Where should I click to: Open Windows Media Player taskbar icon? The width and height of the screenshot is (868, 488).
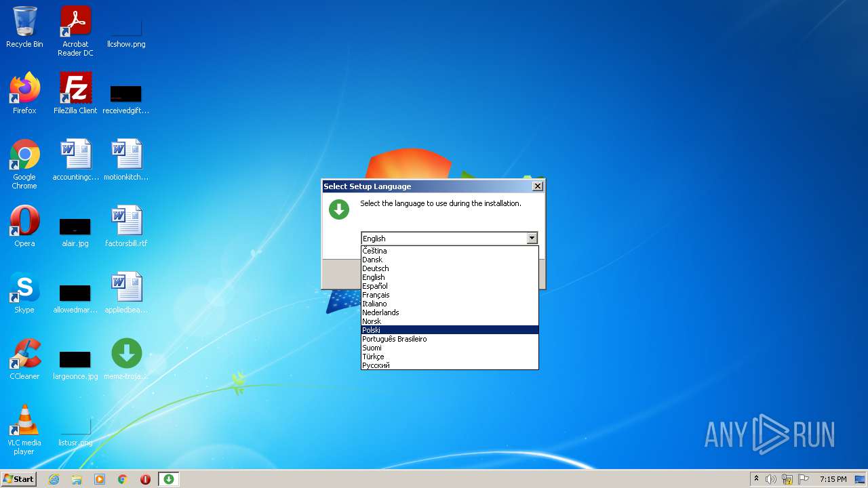tap(100, 479)
